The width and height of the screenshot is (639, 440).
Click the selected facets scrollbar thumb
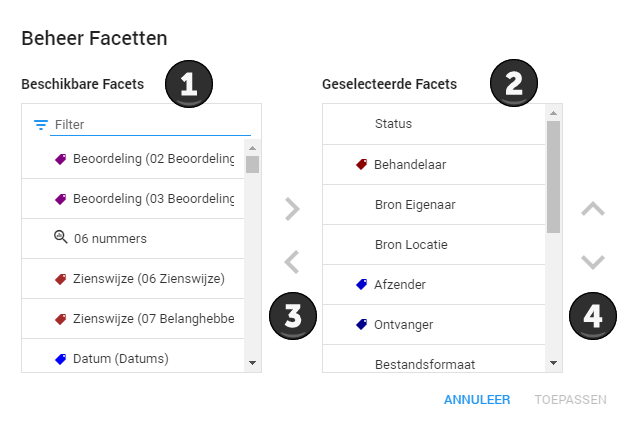click(x=553, y=177)
